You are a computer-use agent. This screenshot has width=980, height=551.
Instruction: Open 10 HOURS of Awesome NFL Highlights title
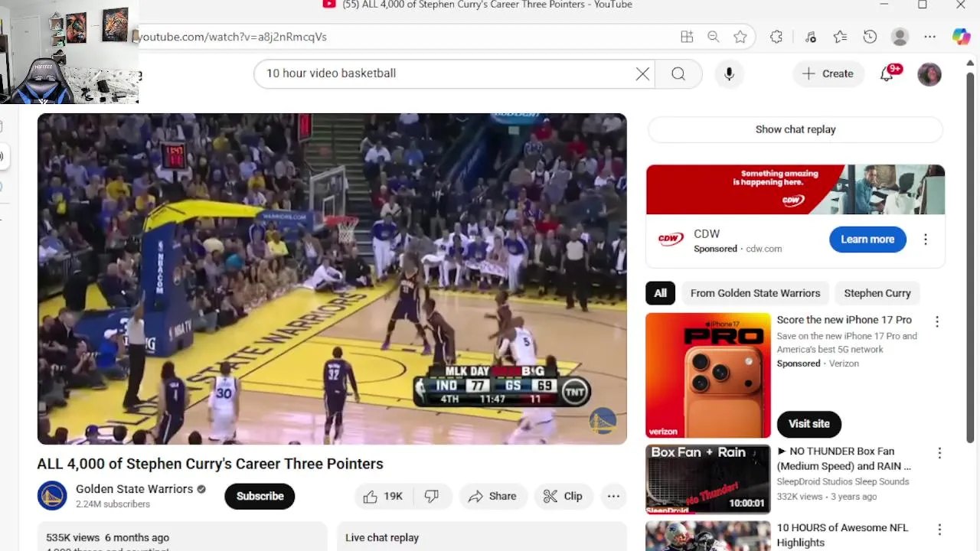point(842,535)
